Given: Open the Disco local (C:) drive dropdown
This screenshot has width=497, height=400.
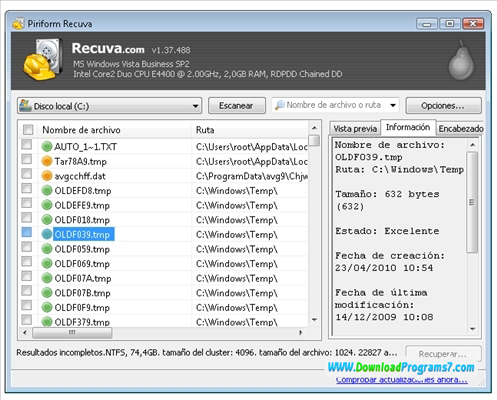Looking at the screenshot, I should click(110, 106).
